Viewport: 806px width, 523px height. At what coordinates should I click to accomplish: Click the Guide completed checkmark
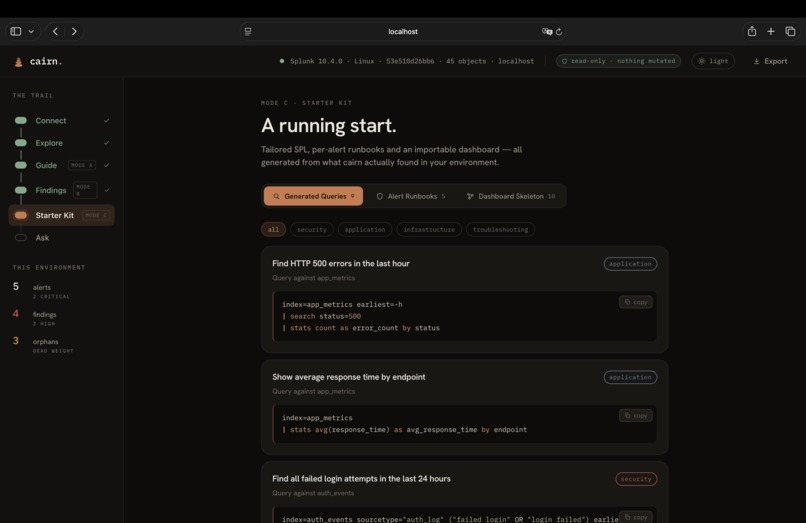[106, 165]
